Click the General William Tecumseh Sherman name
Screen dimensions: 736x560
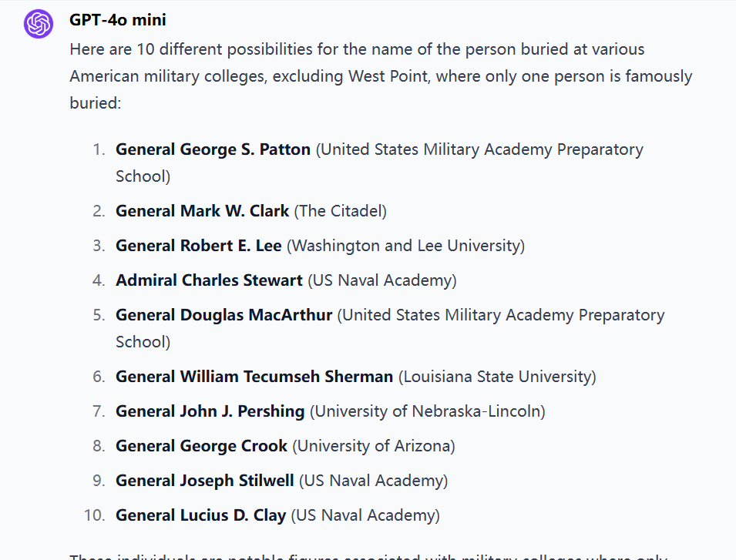pos(254,377)
